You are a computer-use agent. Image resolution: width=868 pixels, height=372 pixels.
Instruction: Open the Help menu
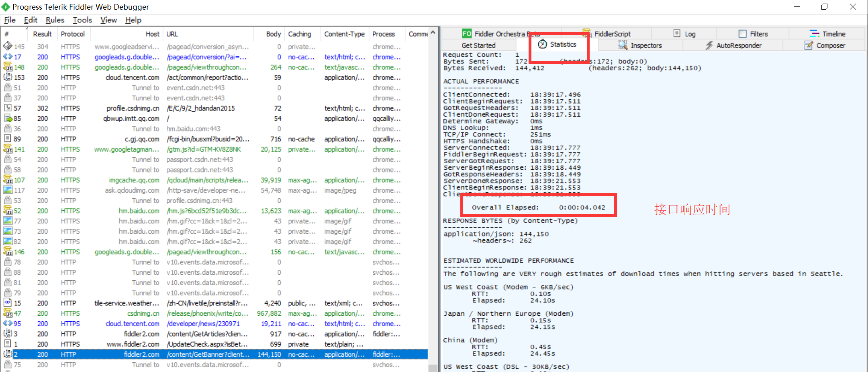coord(133,20)
